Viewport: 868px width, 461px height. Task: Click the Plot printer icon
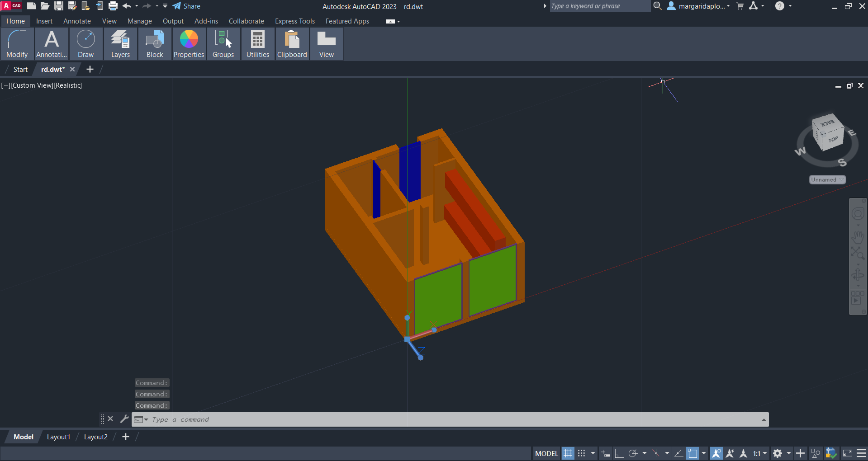coord(113,6)
